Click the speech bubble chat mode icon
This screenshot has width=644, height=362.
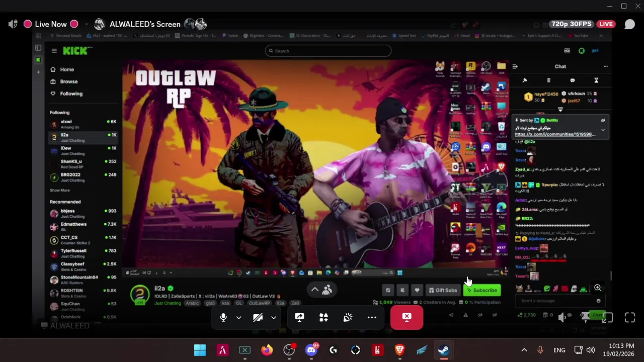[572, 80]
